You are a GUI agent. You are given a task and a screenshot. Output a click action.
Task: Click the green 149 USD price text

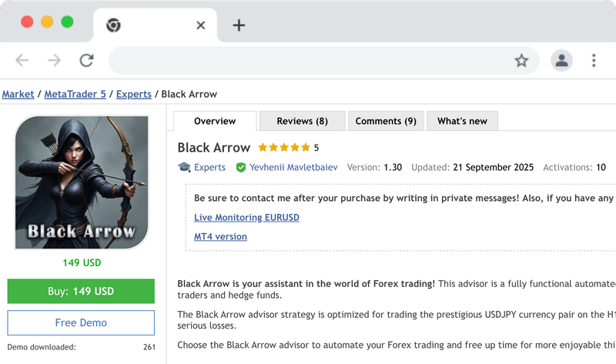(82, 262)
